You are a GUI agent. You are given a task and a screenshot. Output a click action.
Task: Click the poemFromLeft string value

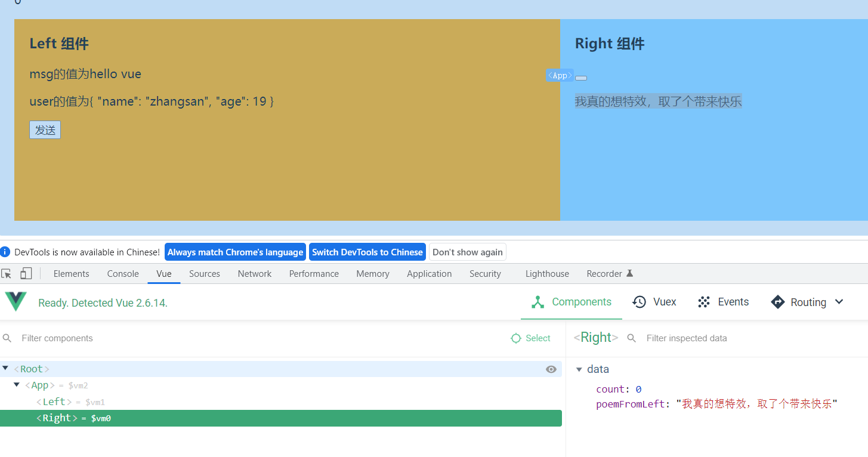[x=757, y=404]
